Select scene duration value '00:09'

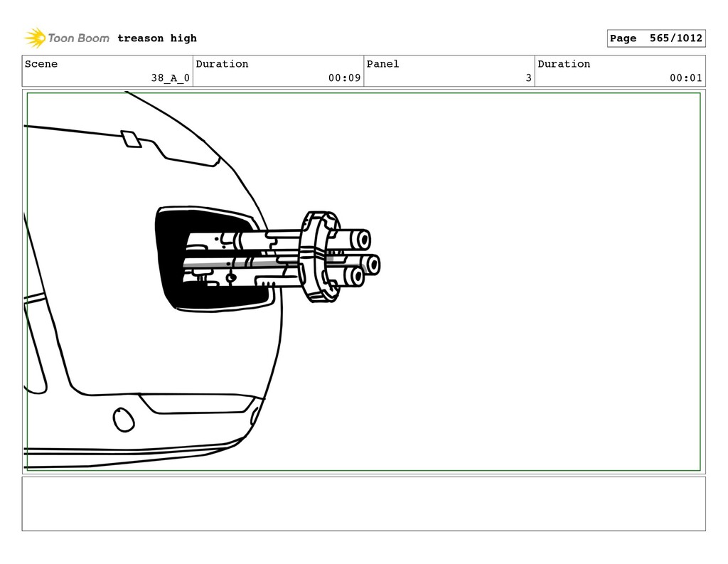click(x=345, y=78)
